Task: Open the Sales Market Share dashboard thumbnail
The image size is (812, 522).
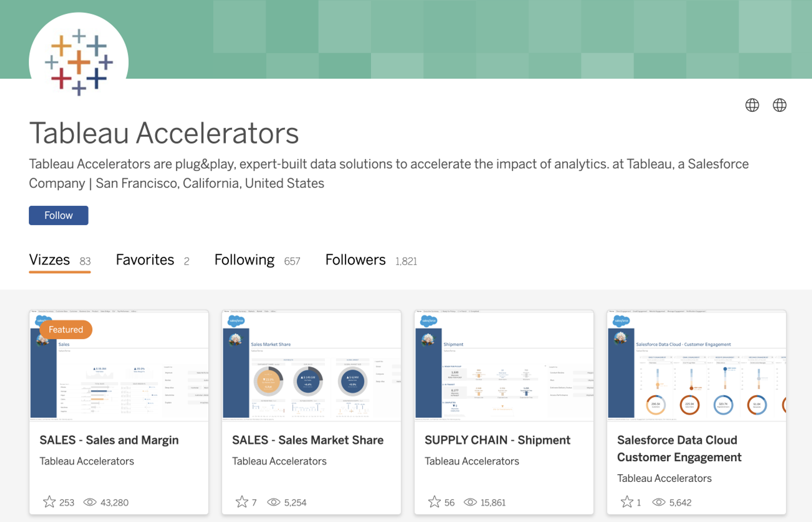Action: [311, 365]
